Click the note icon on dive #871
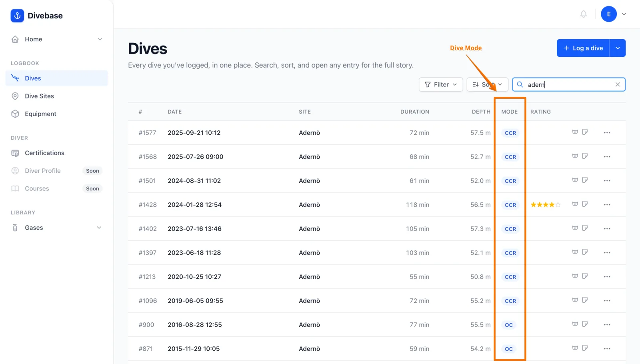 tap(585, 348)
